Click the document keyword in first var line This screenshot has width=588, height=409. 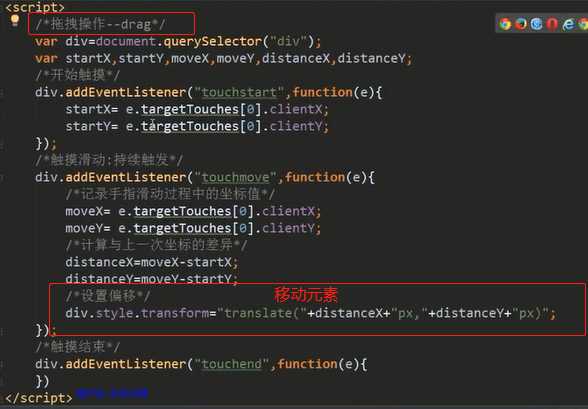click(126, 41)
